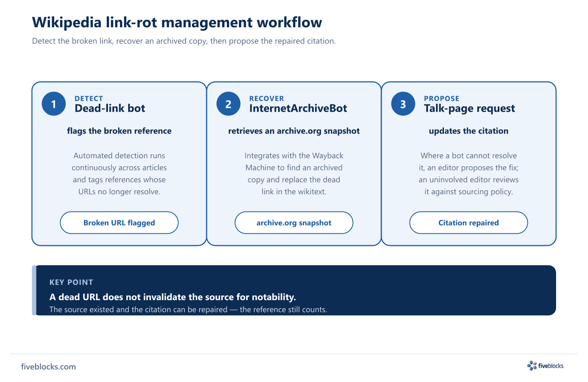Click the Talk-page request heading
Viewport: 588px width, 382px height.
point(469,109)
